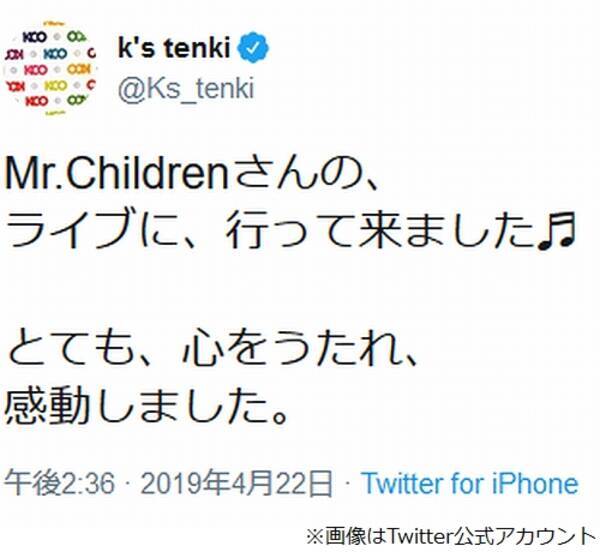Click the Twitter for iPhone source link
This screenshot has width=600, height=552.
point(469,484)
